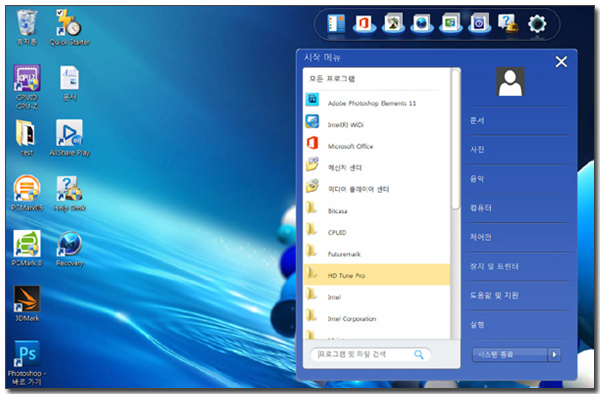Open the help bell icon in the top dock
Image resolution: width=600 pixels, height=394 pixels.
(508, 24)
